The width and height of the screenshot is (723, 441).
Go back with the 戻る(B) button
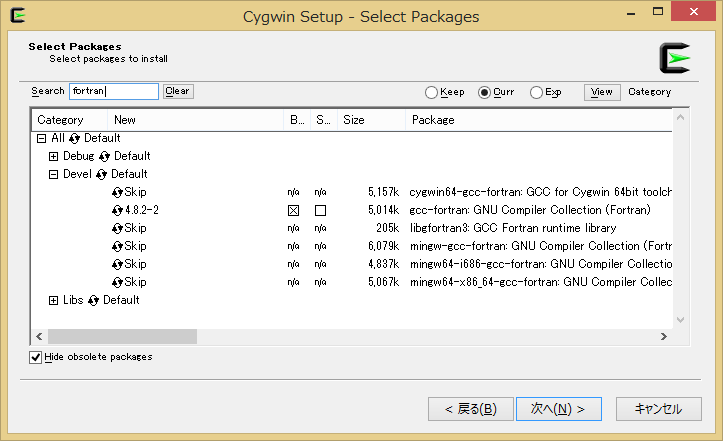point(471,409)
